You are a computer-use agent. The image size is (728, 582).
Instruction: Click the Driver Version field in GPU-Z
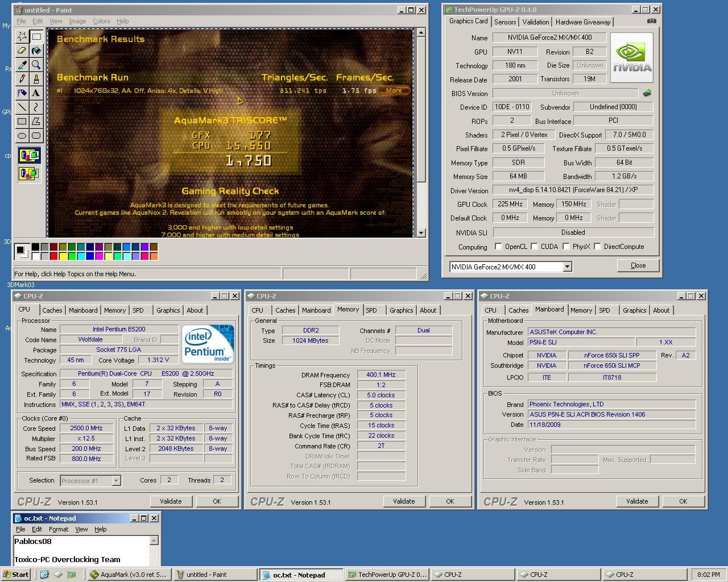573,190
